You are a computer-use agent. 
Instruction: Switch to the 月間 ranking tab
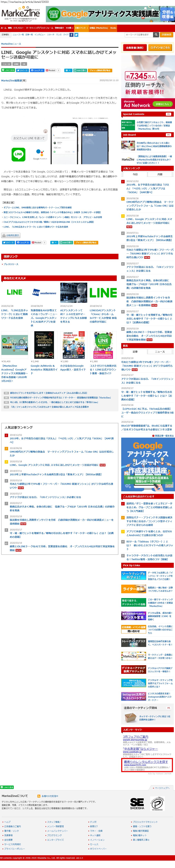(160, 174)
